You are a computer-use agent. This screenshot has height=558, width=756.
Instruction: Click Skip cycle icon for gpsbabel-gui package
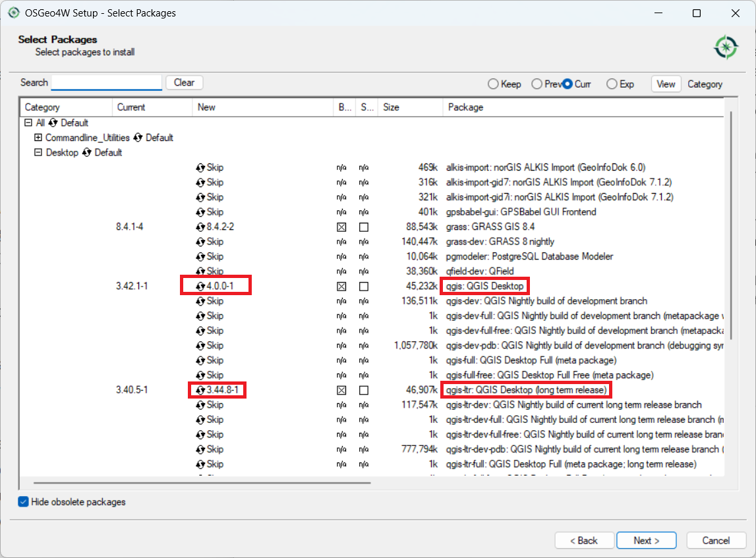(201, 212)
